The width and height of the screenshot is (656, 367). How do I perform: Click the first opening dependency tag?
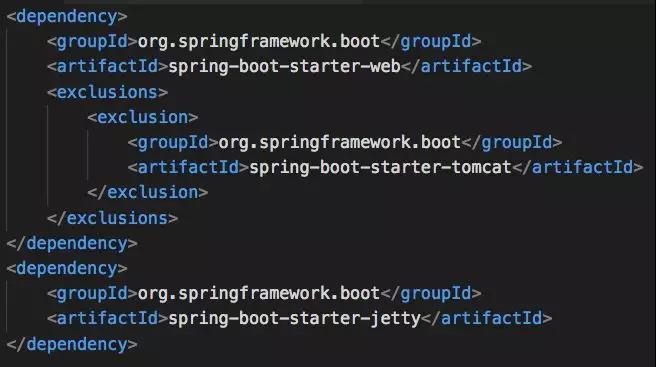(x=67, y=17)
